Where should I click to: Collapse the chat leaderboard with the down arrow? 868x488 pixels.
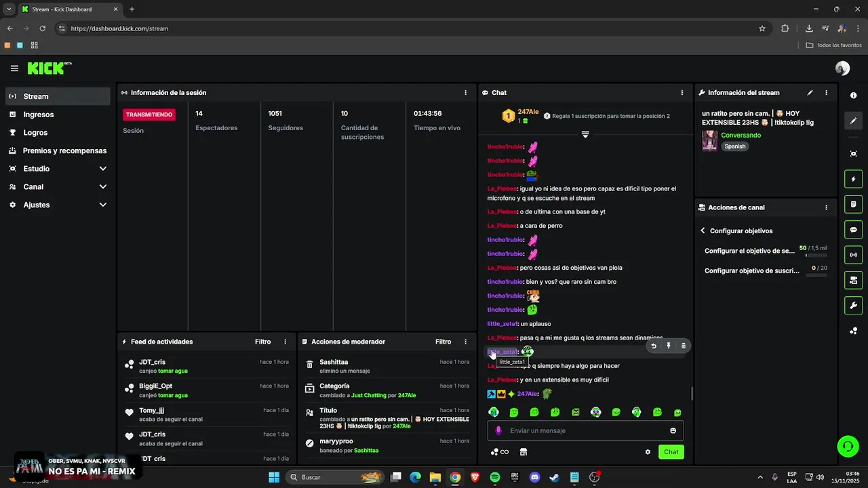coord(585,134)
